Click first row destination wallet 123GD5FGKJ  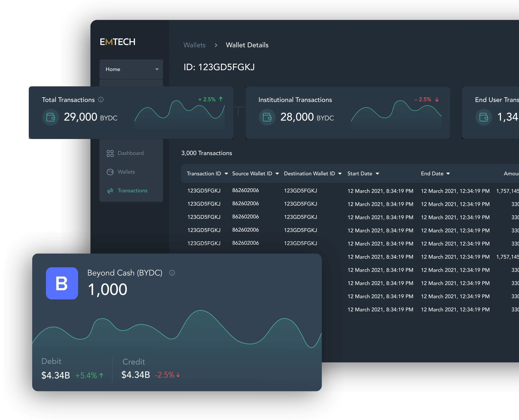[301, 191]
